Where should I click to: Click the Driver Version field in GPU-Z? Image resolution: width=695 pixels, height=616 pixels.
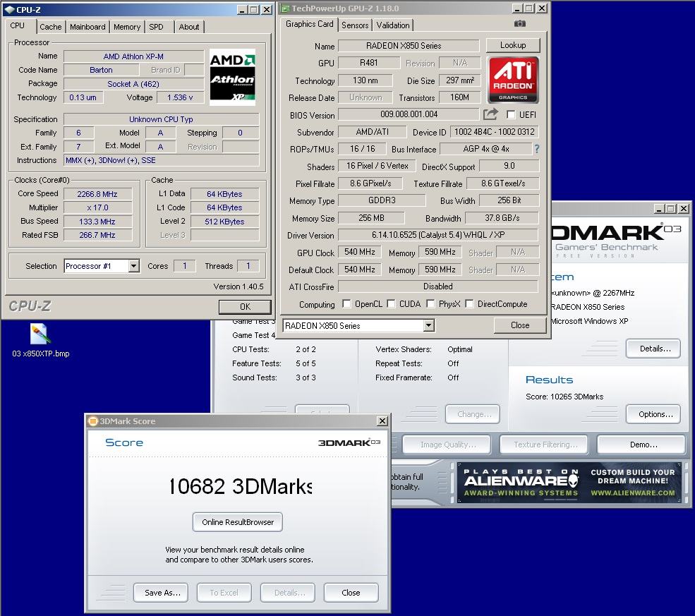click(x=438, y=235)
